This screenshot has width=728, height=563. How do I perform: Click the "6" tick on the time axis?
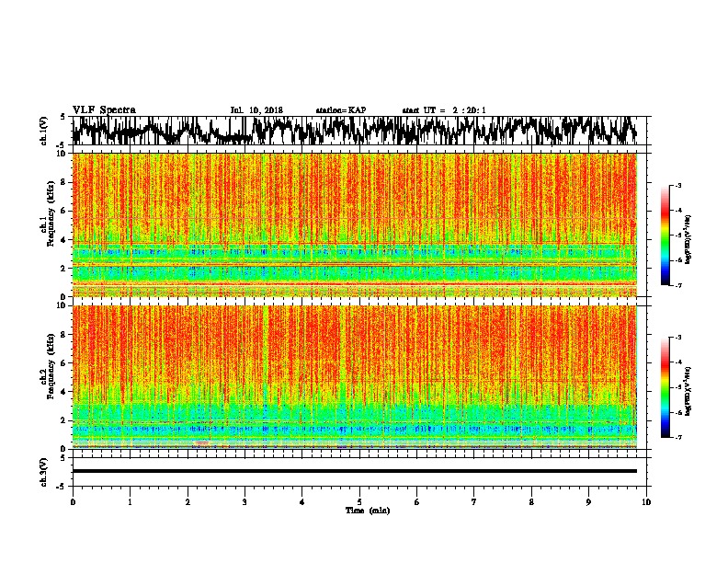pos(416,502)
